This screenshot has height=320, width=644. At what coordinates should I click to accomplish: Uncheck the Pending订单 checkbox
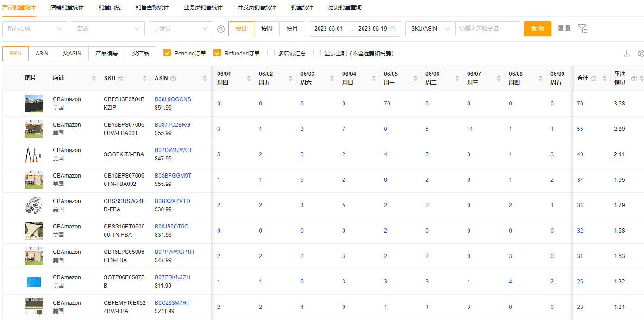pos(167,53)
